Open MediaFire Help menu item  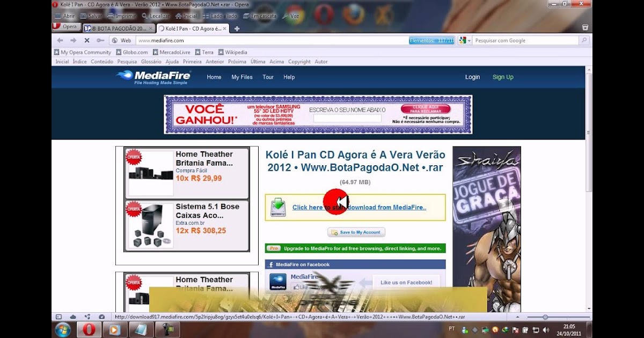pyautogui.click(x=289, y=77)
